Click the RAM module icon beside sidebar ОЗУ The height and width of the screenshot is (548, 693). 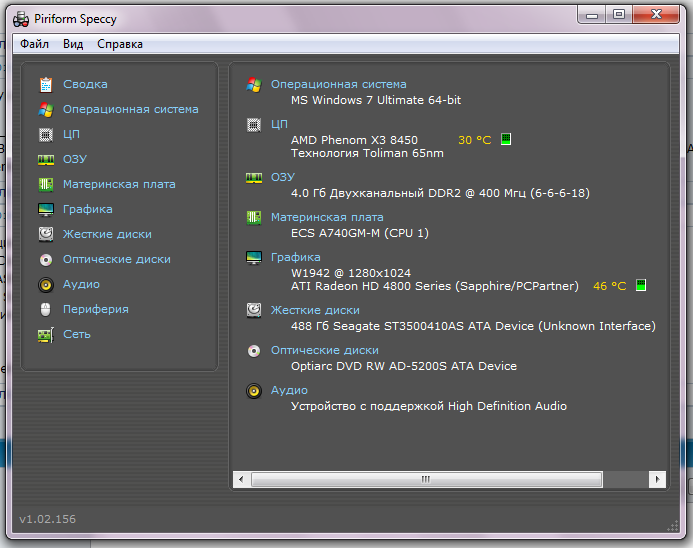tap(45, 160)
